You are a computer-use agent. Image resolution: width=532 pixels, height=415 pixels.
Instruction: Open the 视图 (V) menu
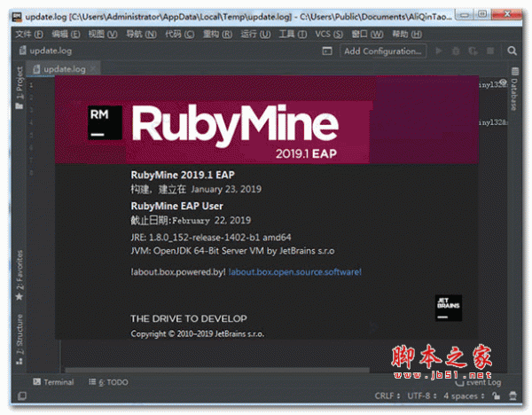pos(103,35)
